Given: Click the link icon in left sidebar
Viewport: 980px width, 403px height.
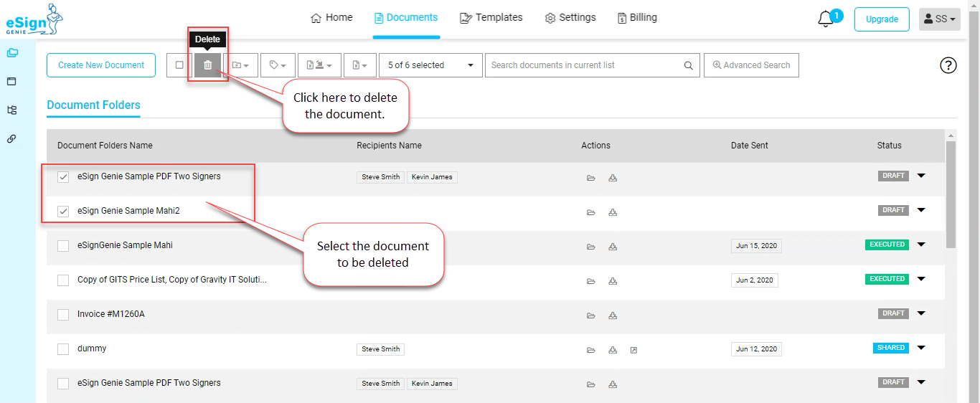Looking at the screenshot, I should pos(11,138).
